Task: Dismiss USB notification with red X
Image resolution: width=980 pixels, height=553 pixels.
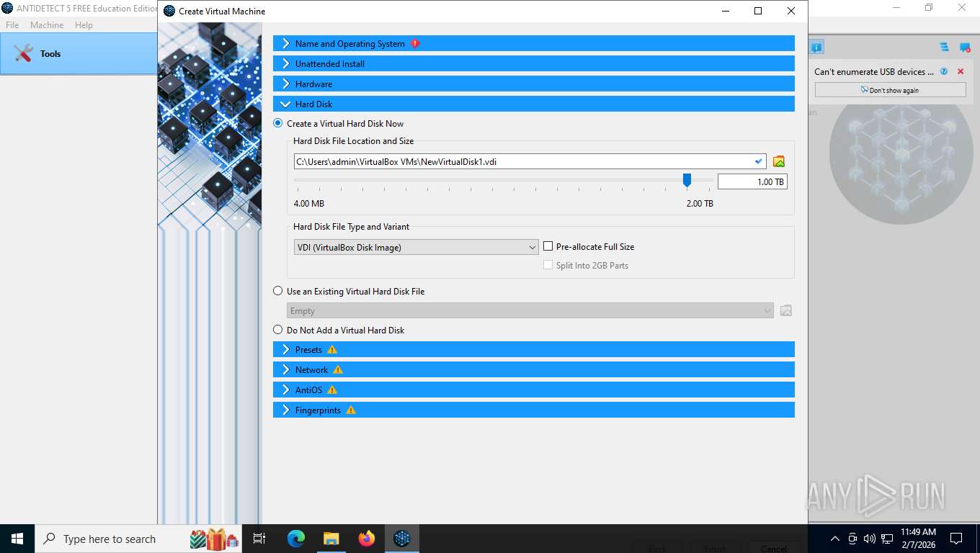Action: (x=960, y=71)
